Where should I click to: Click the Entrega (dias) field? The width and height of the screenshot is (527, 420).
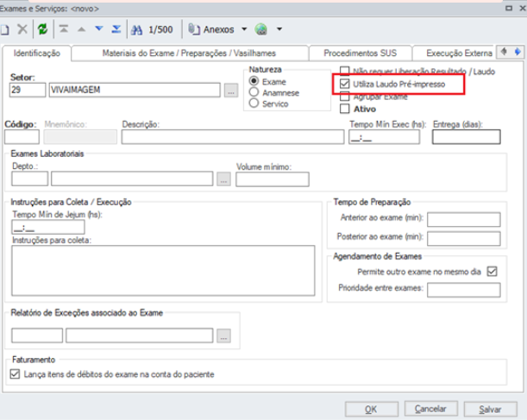tap(466, 137)
